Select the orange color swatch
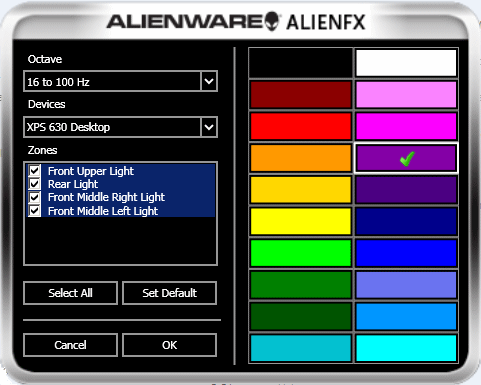Screen dimensions: 481x385 coord(301,158)
